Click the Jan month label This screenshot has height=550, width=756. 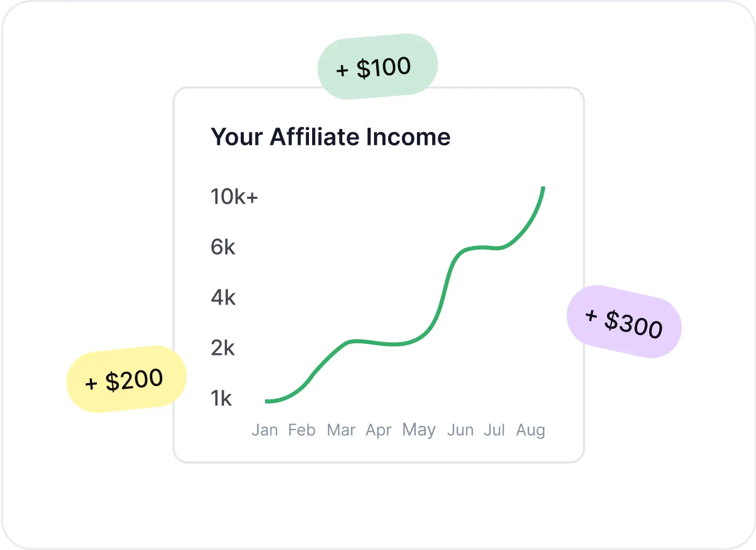(x=265, y=430)
